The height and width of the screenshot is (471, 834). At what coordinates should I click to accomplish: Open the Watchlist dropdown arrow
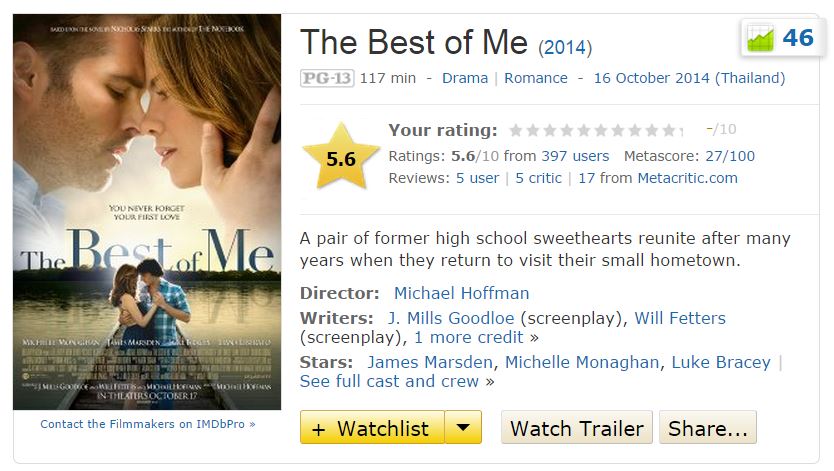click(x=462, y=428)
